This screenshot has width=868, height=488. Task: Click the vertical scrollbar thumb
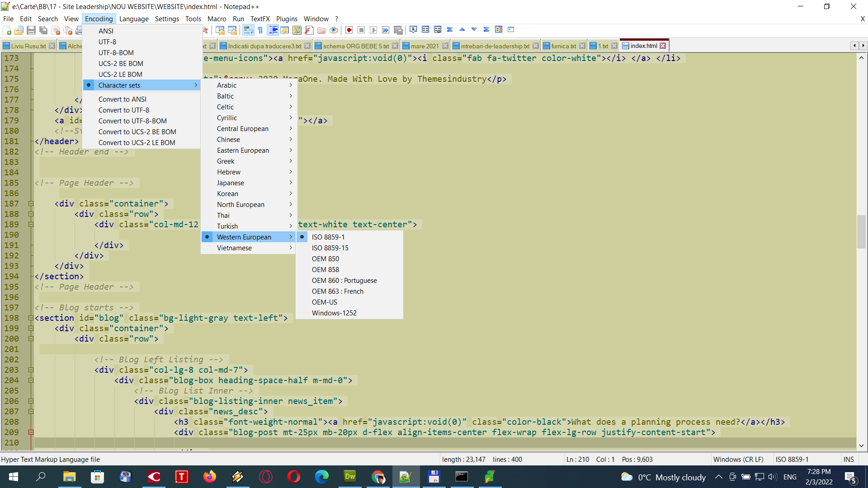coord(861,232)
